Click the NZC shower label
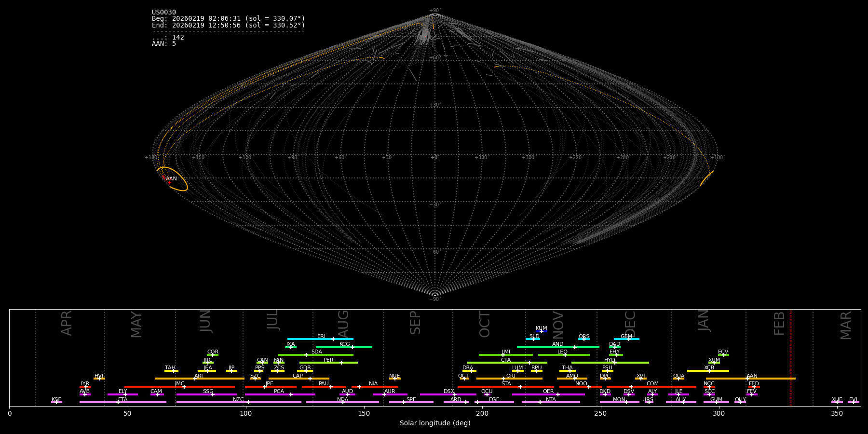 click(x=239, y=400)
